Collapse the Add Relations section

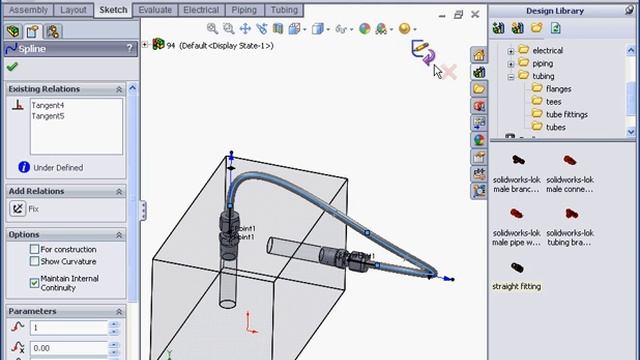119,191
